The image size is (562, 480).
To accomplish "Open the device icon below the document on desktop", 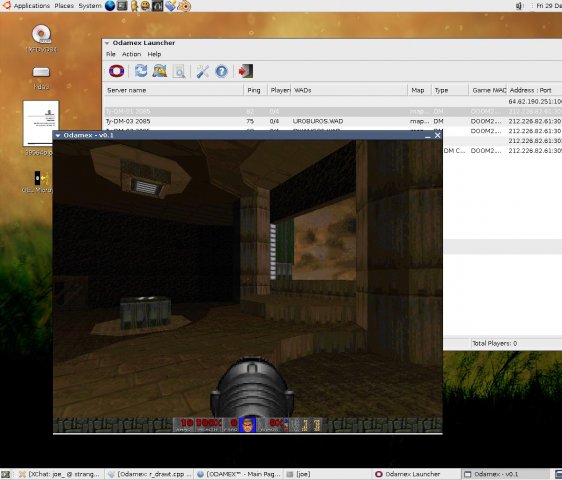I will [41, 178].
